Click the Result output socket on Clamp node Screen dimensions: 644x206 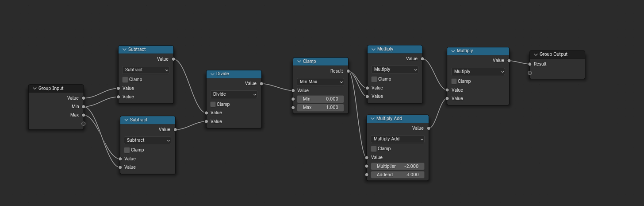348,71
